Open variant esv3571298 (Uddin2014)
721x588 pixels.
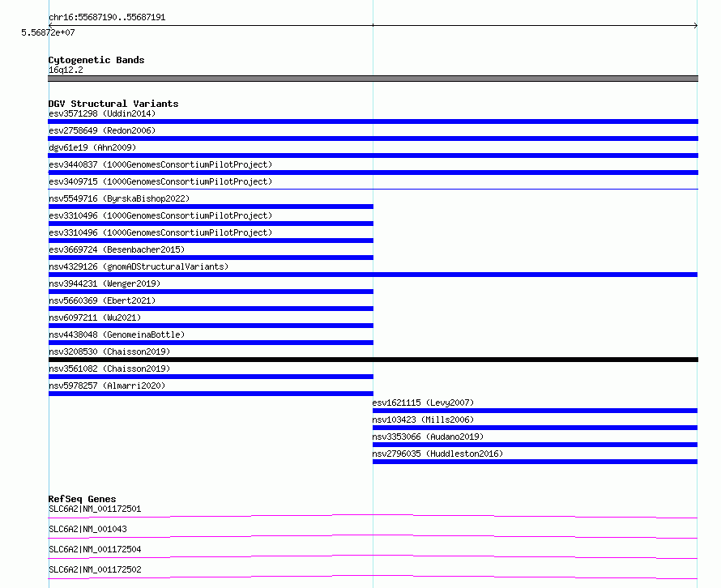(102, 113)
